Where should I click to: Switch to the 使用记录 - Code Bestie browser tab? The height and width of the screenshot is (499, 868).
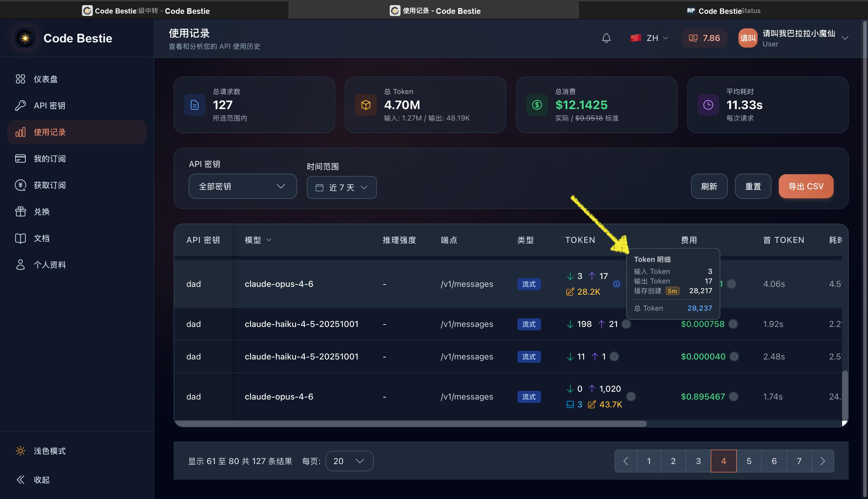tap(434, 11)
